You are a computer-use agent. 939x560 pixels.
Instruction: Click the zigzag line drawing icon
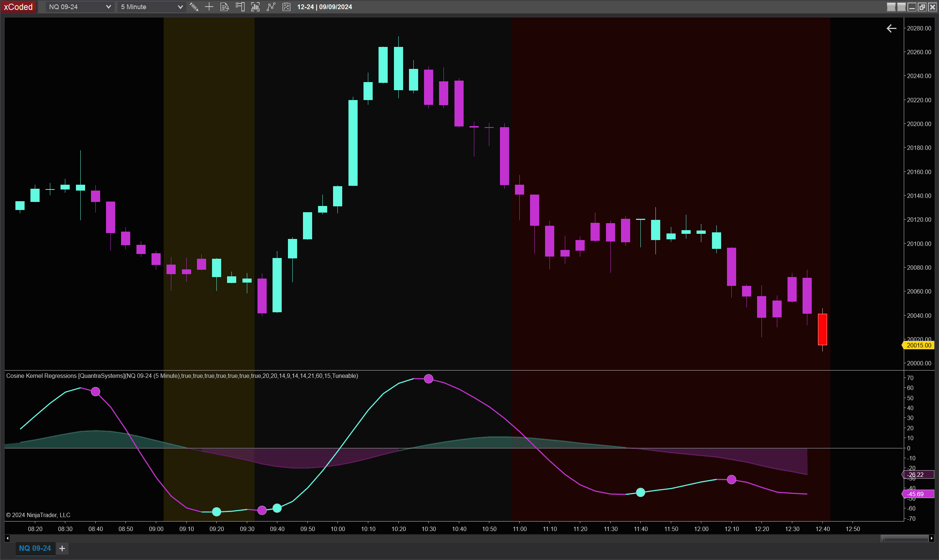pyautogui.click(x=271, y=7)
